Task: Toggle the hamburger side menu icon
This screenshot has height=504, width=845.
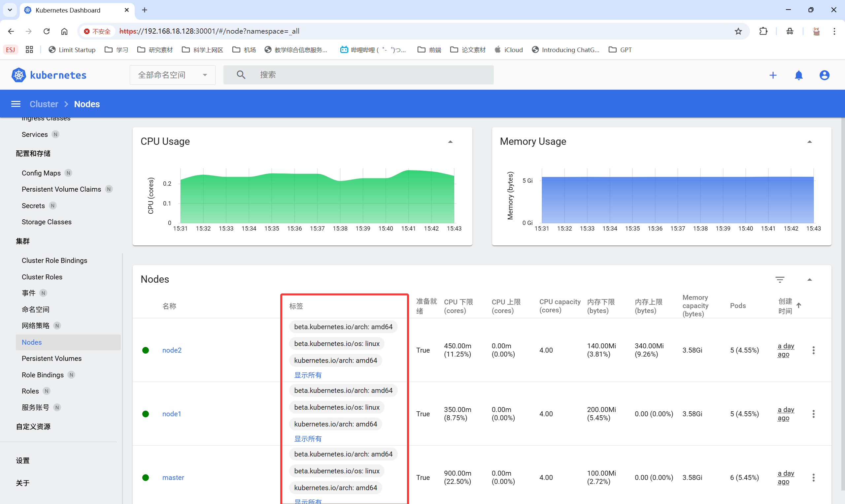Action: 16,104
